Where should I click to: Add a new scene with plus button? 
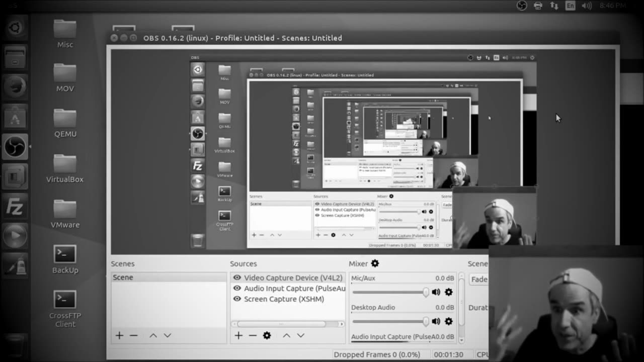pos(119,335)
